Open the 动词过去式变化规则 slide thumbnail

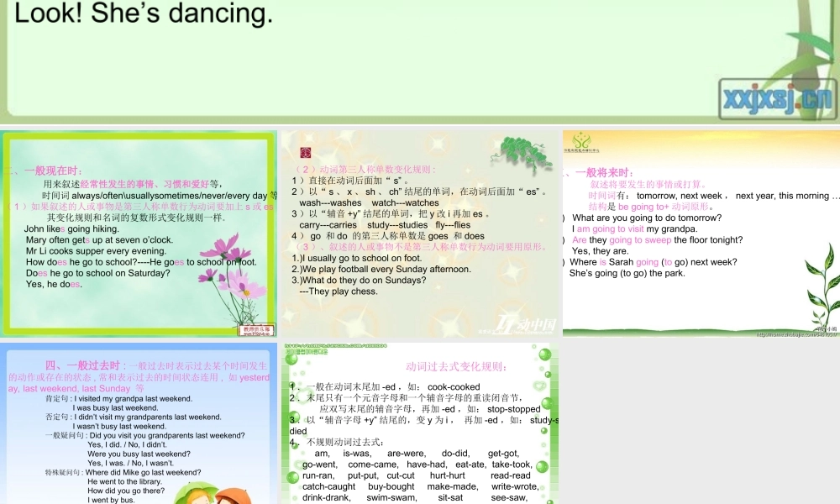coord(420,423)
